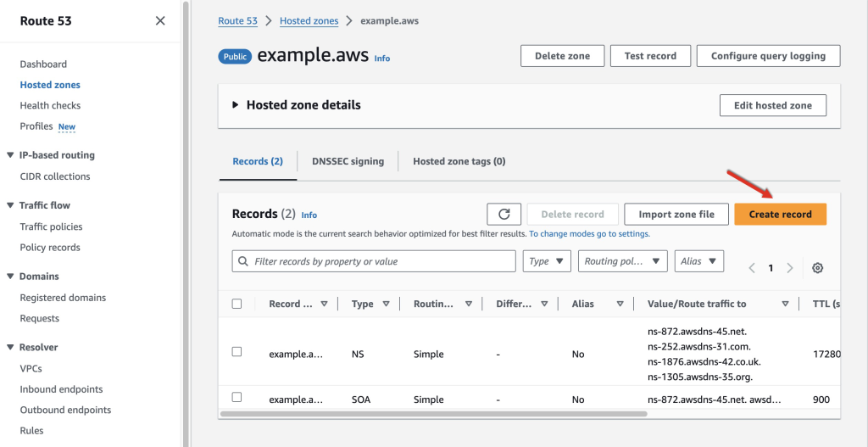
Task: Open the Info link beside example.aws
Action: point(382,59)
